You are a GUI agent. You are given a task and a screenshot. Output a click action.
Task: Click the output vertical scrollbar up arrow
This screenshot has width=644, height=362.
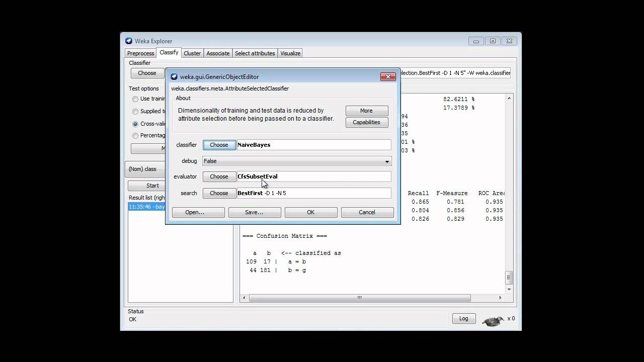click(509, 98)
